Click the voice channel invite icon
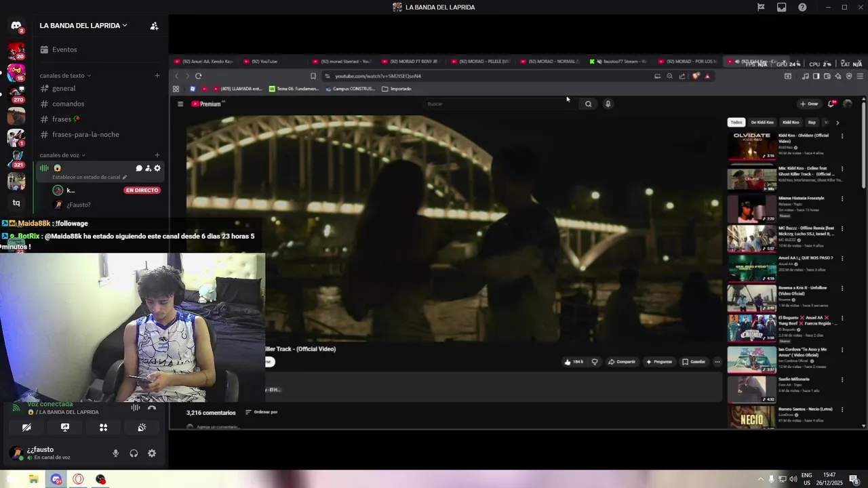 [148, 168]
